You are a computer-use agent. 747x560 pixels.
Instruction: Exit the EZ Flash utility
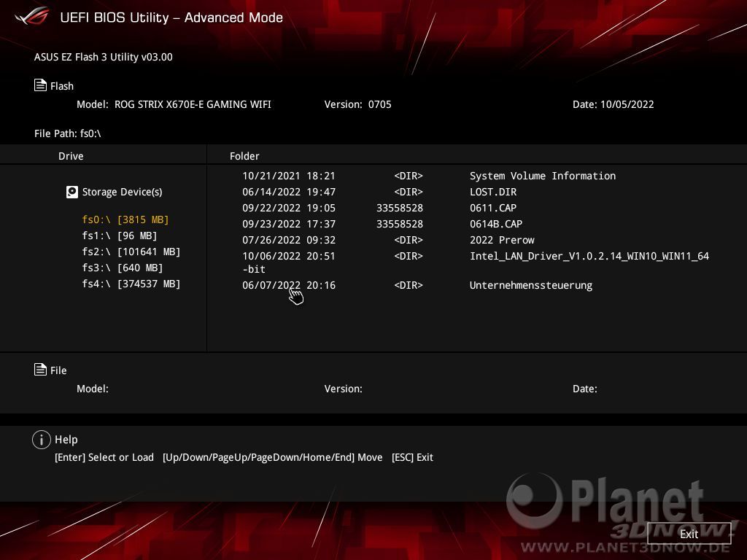[x=689, y=534]
